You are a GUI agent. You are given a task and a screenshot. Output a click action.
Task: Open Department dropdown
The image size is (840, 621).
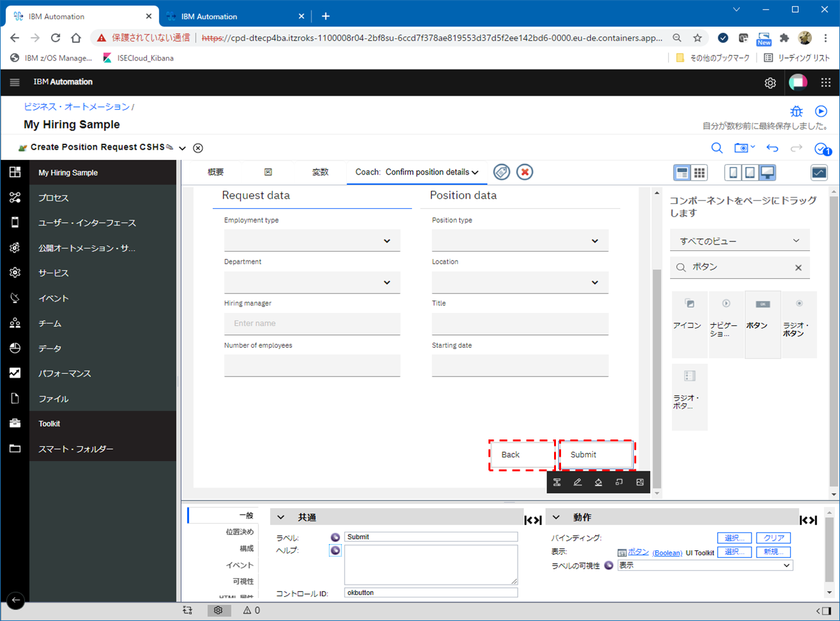coord(312,283)
